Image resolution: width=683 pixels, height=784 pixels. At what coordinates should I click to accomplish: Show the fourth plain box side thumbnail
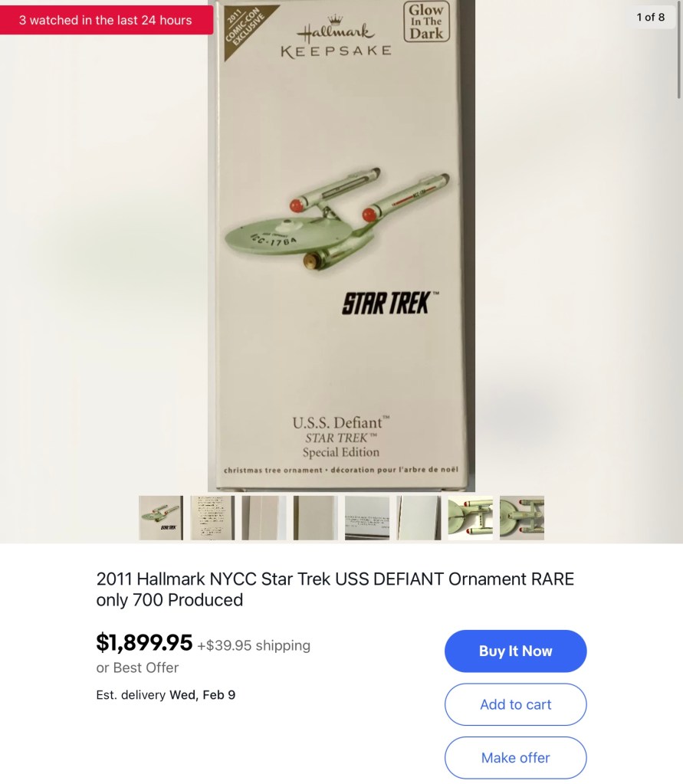pyautogui.click(x=316, y=517)
